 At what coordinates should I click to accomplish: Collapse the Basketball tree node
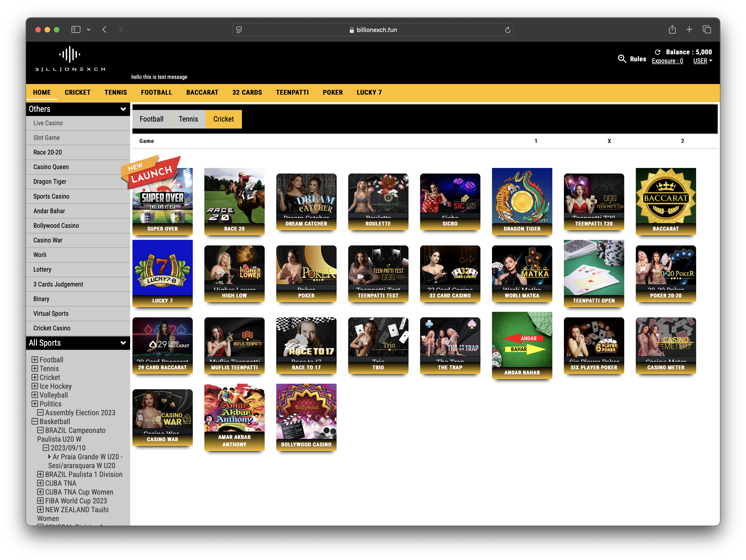point(35,421)
